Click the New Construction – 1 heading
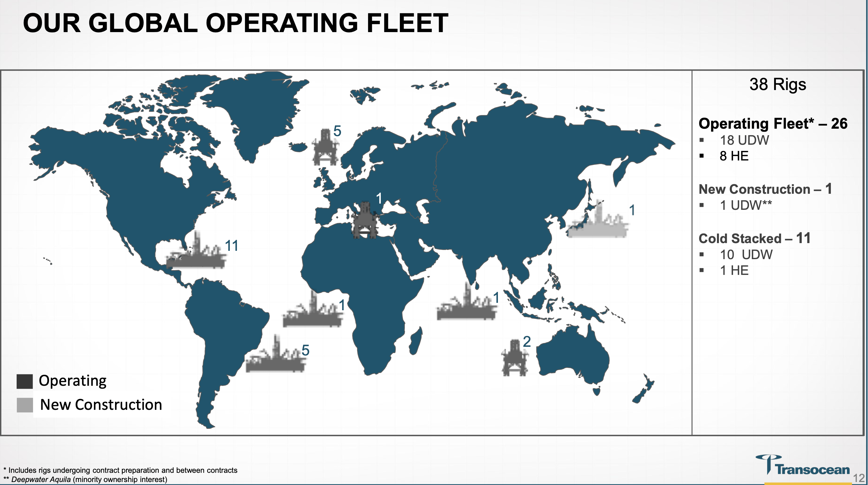Screen dimensions: 868x485 click(765, 189)
